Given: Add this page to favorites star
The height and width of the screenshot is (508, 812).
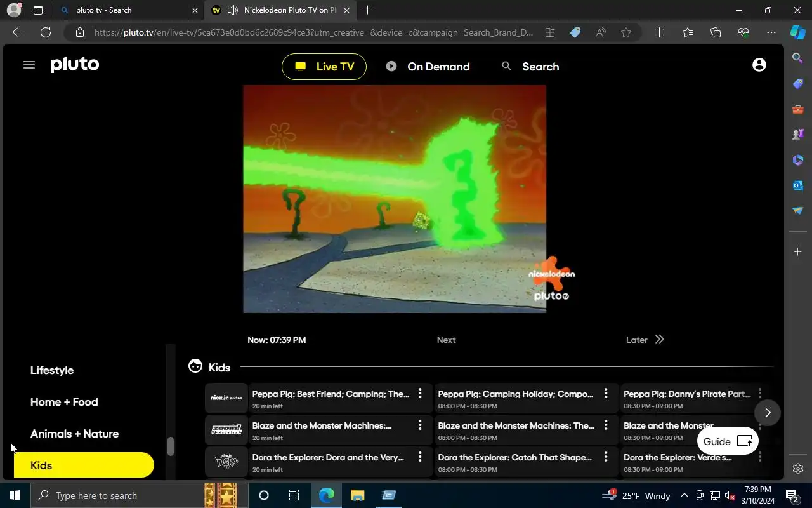Looking at the screenshot, I should click(x=626, y=32).
